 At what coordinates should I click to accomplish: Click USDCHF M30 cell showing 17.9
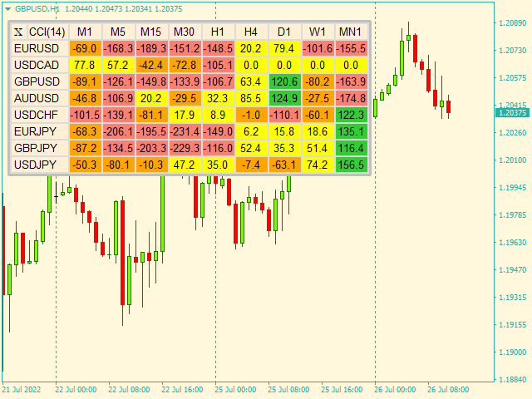185,115
